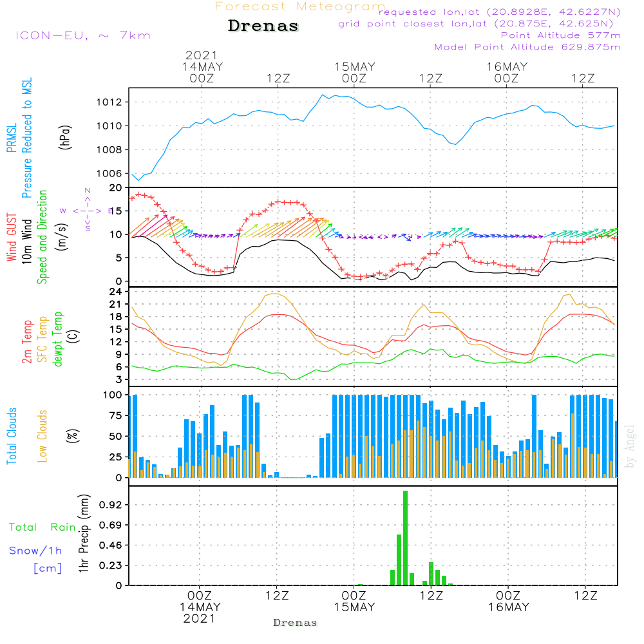Viewport: 644px width, 644px height.
Task: Click the wind direction compass rose
Action: pyautogui.click(x=88, y=211)
